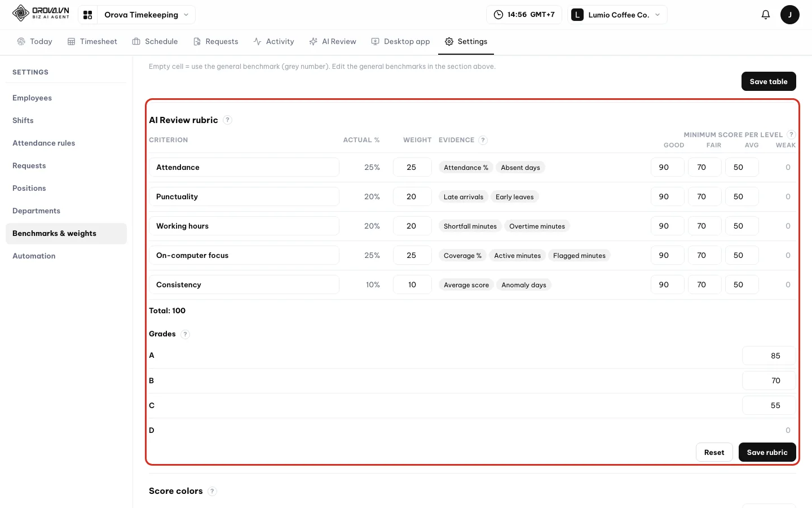
Task: Open the user avatar J menu
Action: [789, 15]
